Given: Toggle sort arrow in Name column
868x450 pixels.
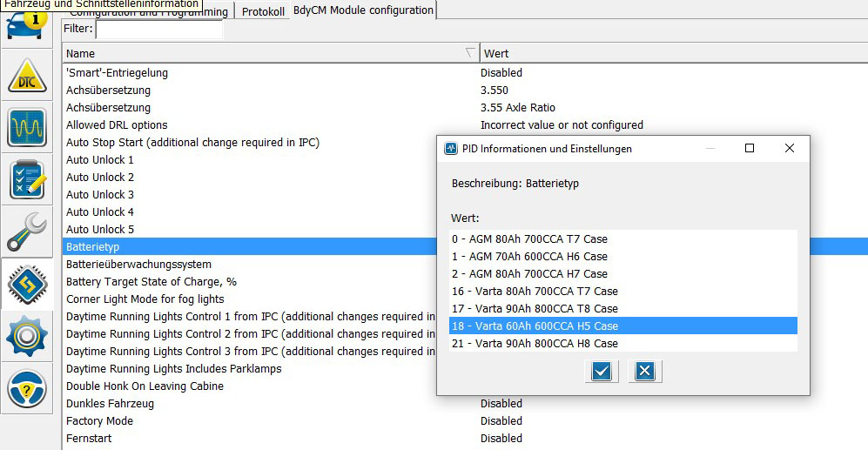Looking at the screenshot, I should tap(470, 52).
